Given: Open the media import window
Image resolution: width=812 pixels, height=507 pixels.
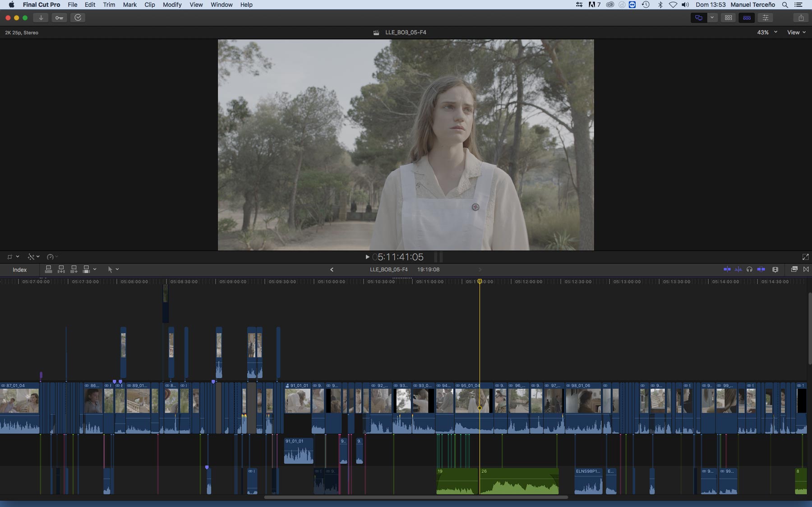Looking at the screenshot, I should (41, 18).
